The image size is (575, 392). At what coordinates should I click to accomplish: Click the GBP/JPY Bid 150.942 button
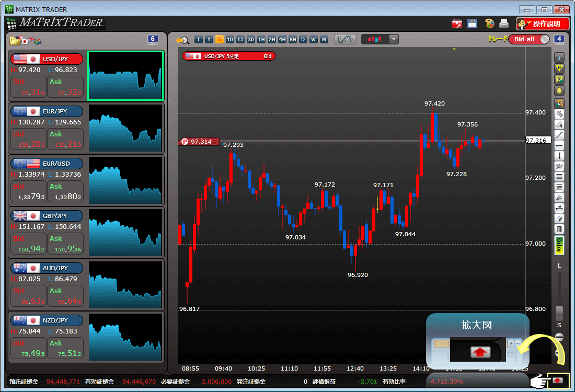point(29,244)
